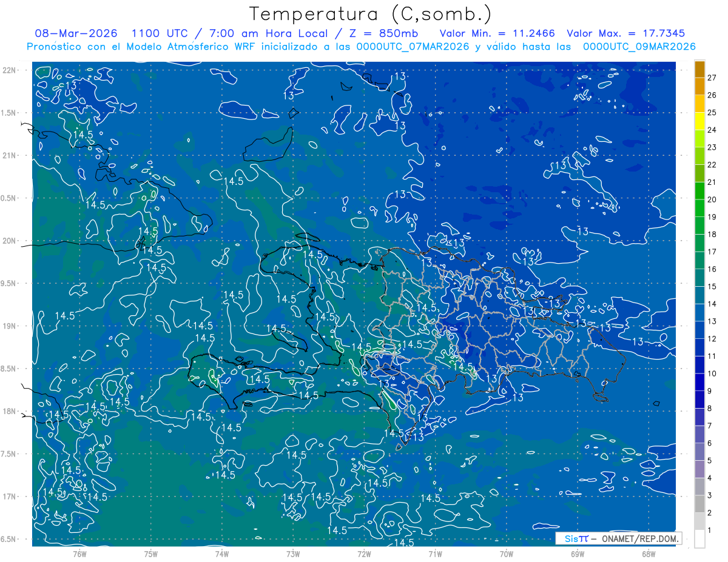Click the '19N' latitude axis label
The height and width of the screenshot is (562, 728).
[x=10, y=326]
